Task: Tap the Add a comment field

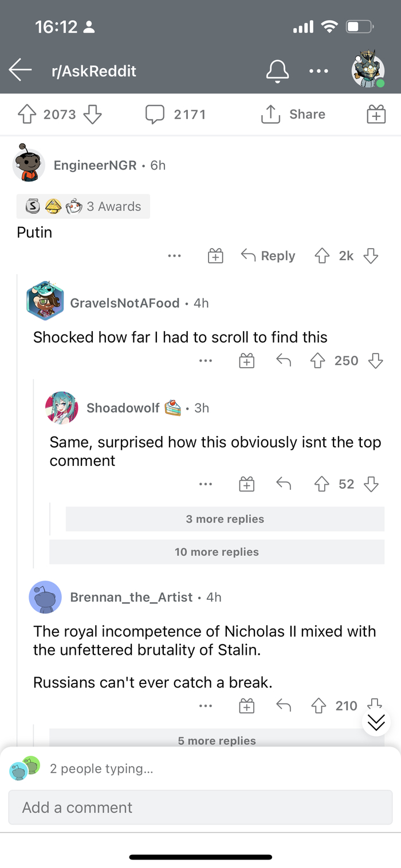Action: (x=200, y=807)
